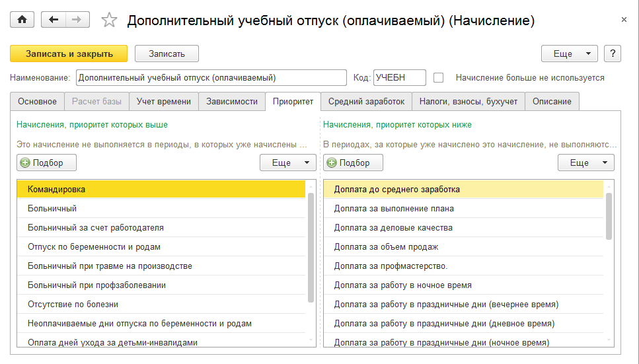Screen dimensions: 639x364
Task: Click Подбор in the higher priority panel
Action: [x=46, y=163]
